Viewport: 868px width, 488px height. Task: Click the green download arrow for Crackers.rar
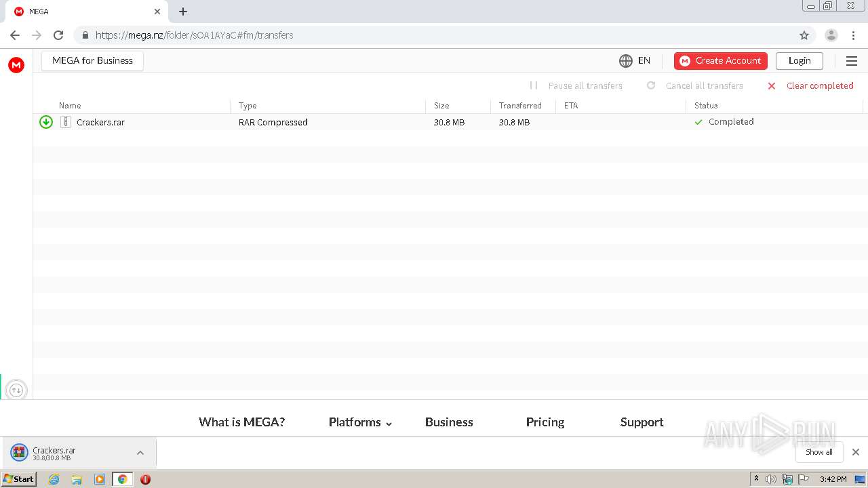[46, 122]
